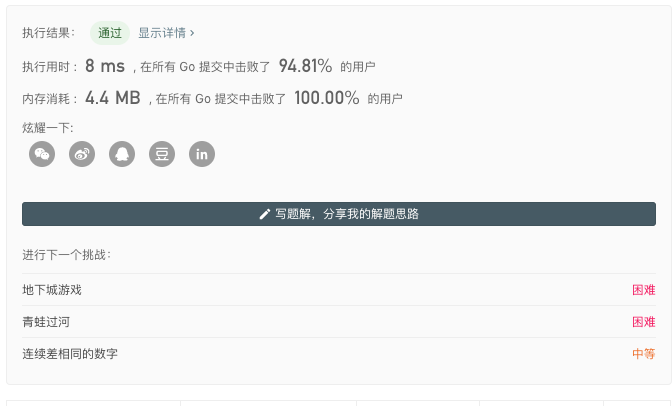Click 困难 label beside 青蛙过河
672x406 pixels.
643,322
